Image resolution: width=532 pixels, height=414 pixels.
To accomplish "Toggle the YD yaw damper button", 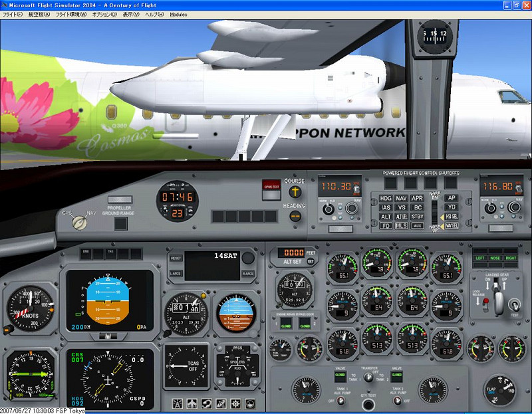I will coord(452,207).
